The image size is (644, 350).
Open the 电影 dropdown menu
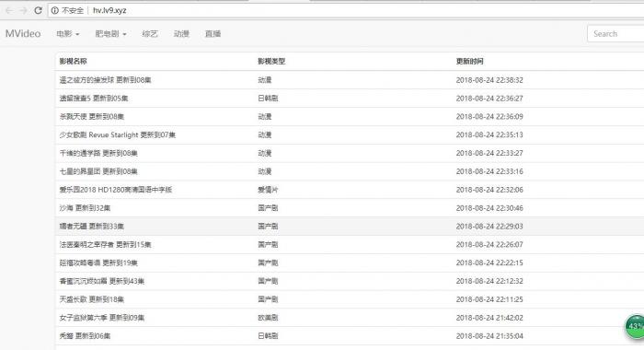(x=68, y=34)
